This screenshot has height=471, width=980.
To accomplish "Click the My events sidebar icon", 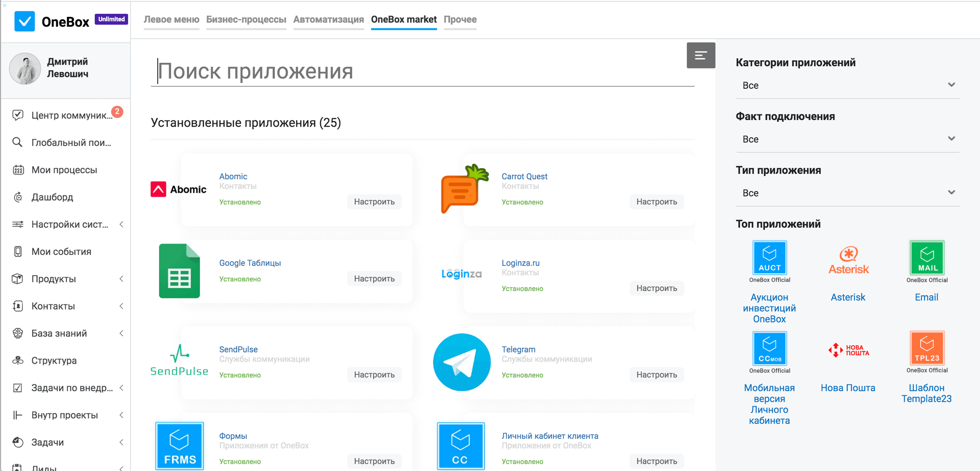I will (x=18, y=251).
